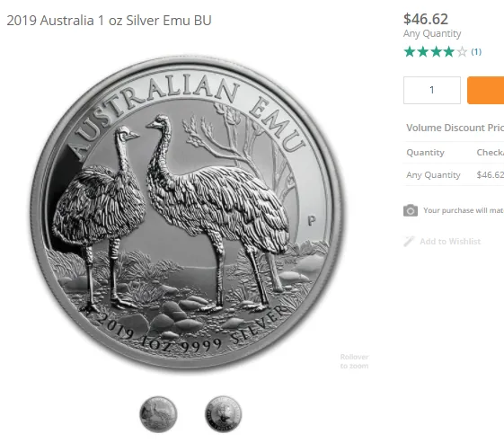
Task: Click the camera icon beside purchase note
Action: (411, 210)
